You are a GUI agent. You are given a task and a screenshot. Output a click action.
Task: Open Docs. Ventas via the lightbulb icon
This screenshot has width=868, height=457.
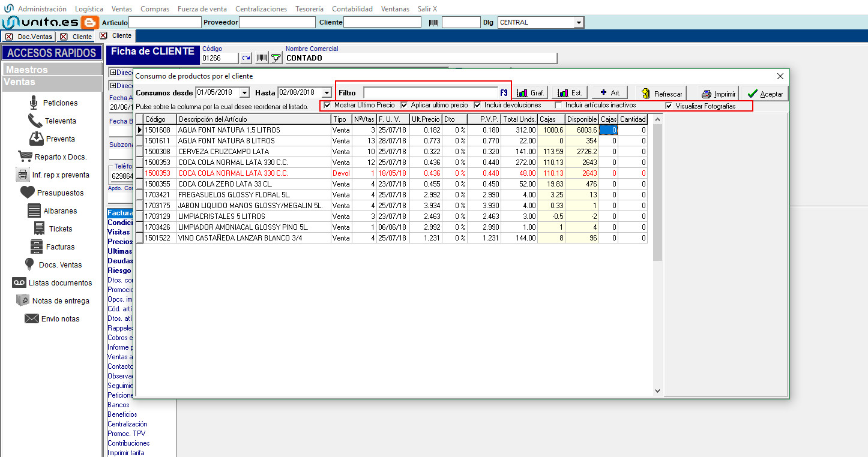coord(29,264)
